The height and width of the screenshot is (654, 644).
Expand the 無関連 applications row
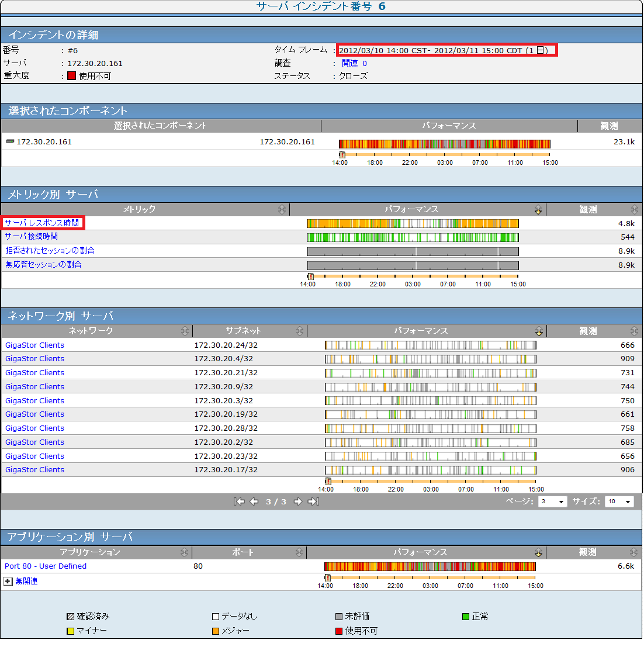point(8,582)
